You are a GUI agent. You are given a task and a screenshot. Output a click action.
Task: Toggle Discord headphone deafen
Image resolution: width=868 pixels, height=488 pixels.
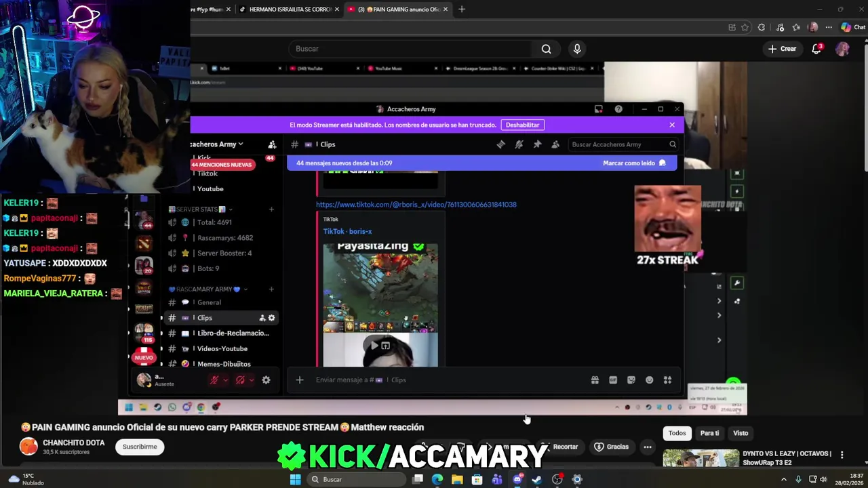[240, 380]
